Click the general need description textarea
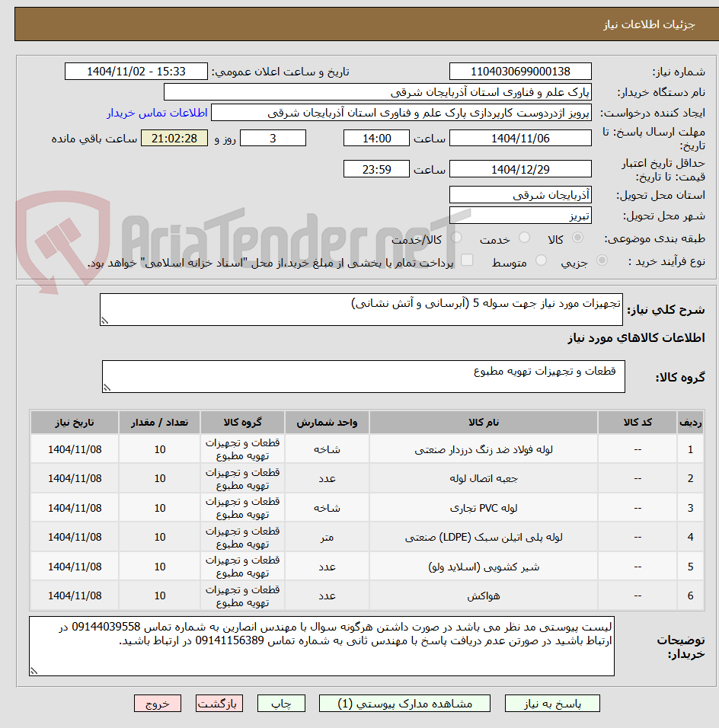Screen dimensions: 719x728 click(x=361, y=309)
